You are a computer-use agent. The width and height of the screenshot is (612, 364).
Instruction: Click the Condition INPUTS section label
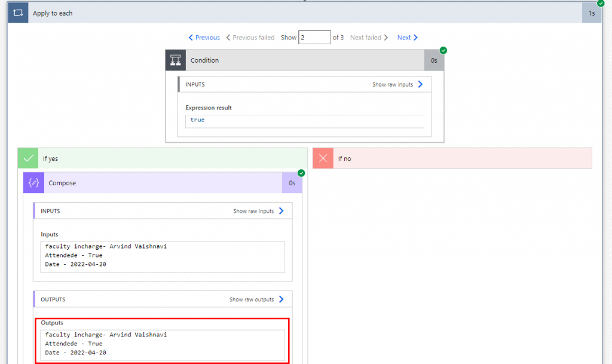(x=195, y=84)
